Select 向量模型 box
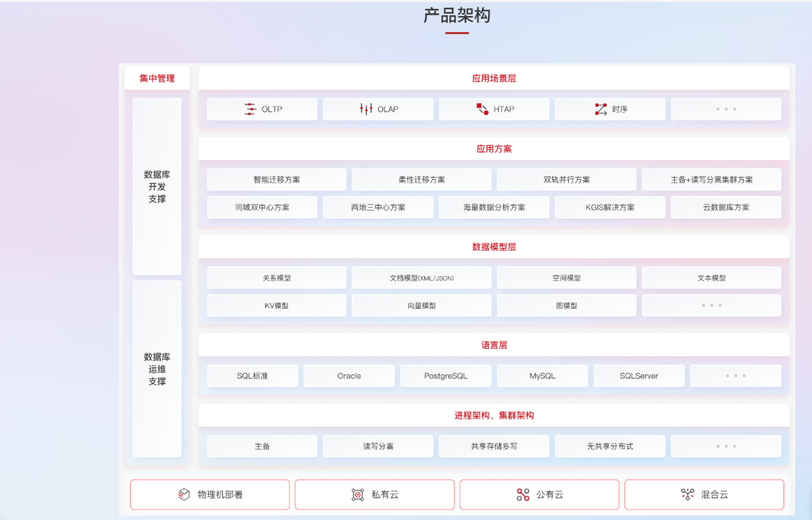 point(421,305)
